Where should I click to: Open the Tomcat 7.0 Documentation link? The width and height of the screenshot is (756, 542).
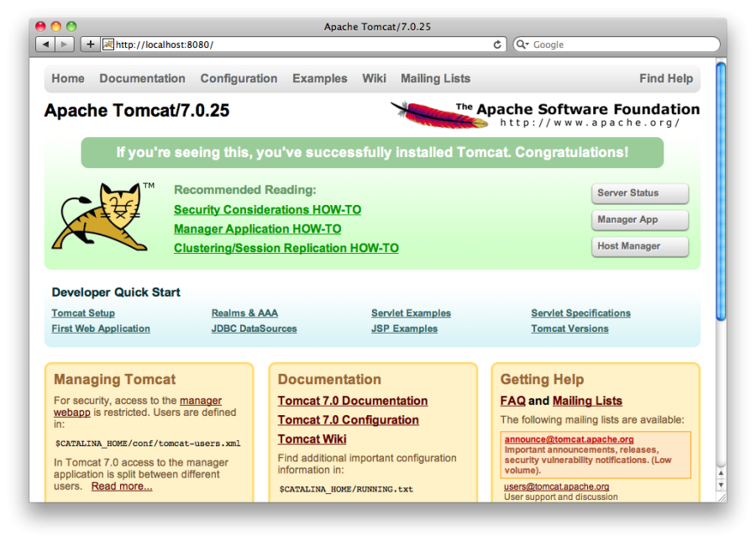pyautogui.click(x=352, y=401)
